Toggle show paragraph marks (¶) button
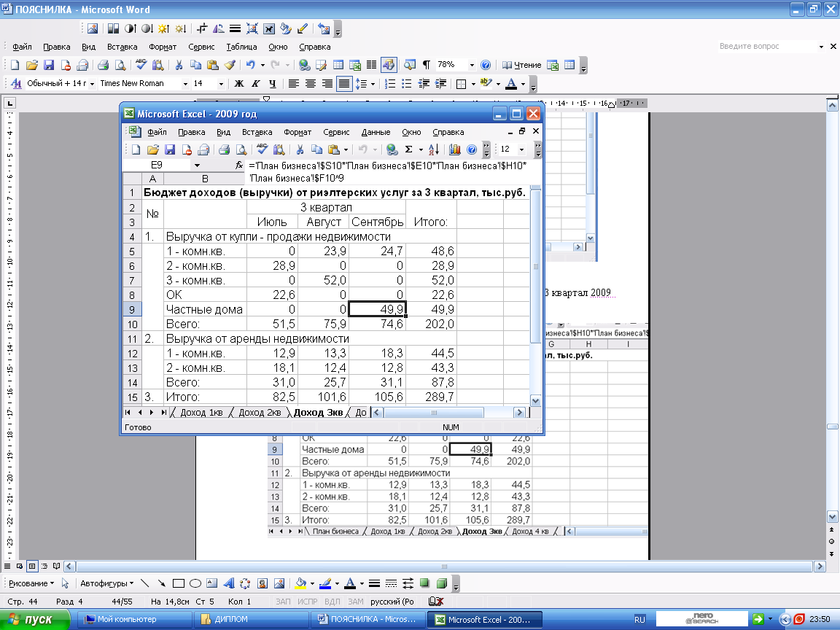The image size is (840, 630). tap(427, 64)
